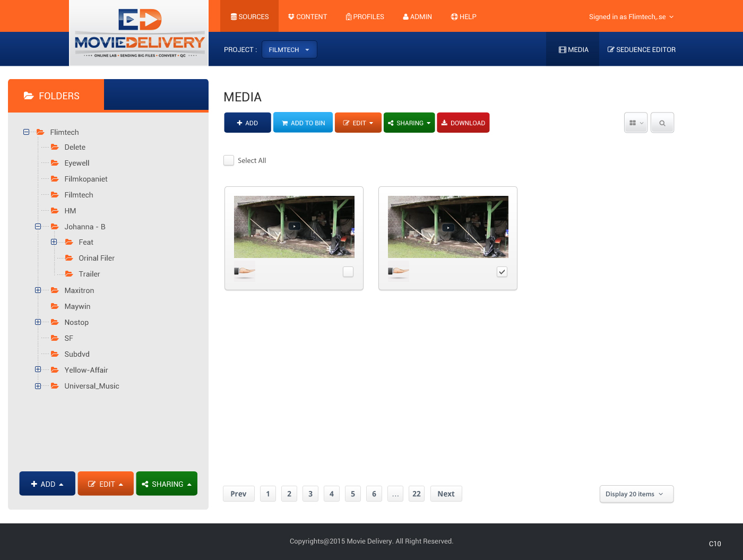Uncheck the second video's checkbox

[x=502, y=272]
